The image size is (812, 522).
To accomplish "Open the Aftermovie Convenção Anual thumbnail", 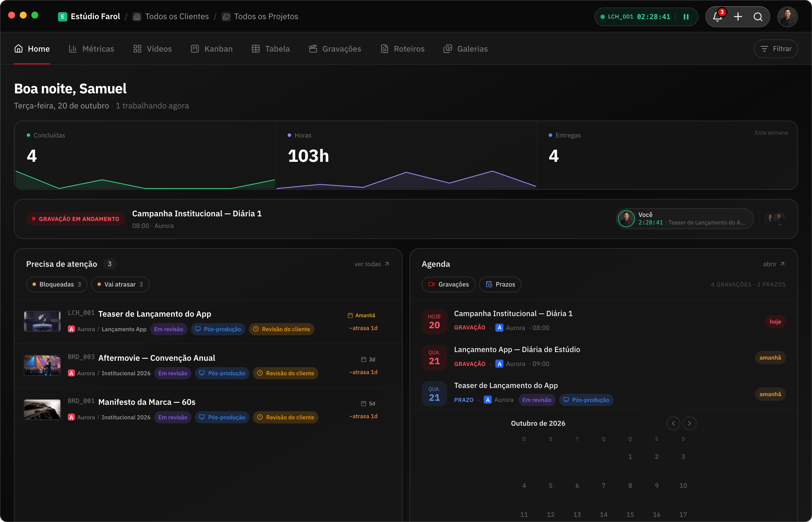I will (42, 365).
